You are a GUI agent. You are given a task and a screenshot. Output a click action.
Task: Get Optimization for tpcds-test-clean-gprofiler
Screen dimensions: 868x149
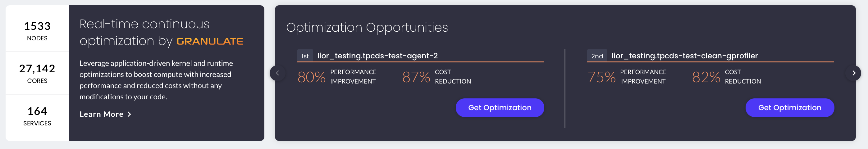[x=790, y=108]
